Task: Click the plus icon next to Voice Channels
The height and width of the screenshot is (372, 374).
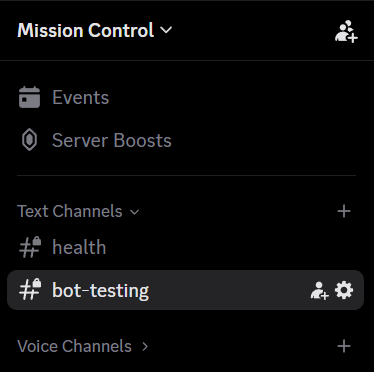Action: pos(344,346)
